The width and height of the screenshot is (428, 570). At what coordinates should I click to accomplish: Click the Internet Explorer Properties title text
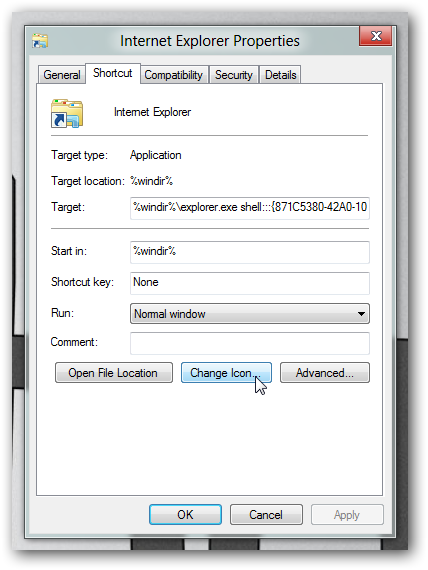(210, 41)
